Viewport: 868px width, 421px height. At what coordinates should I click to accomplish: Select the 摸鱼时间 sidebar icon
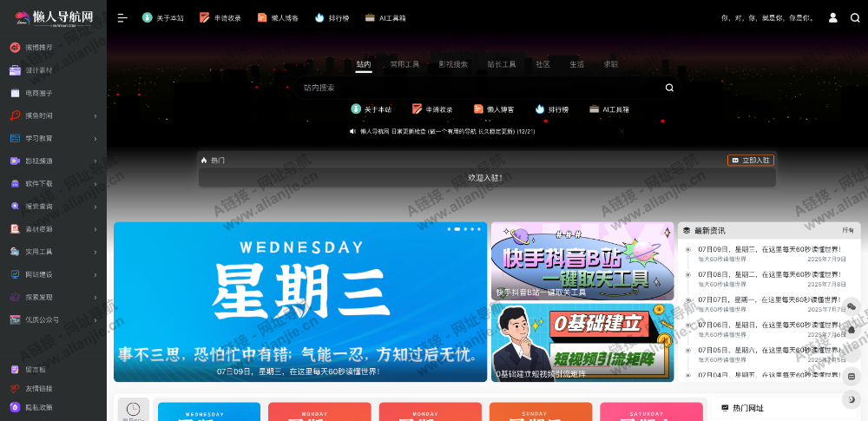(15, 115)
